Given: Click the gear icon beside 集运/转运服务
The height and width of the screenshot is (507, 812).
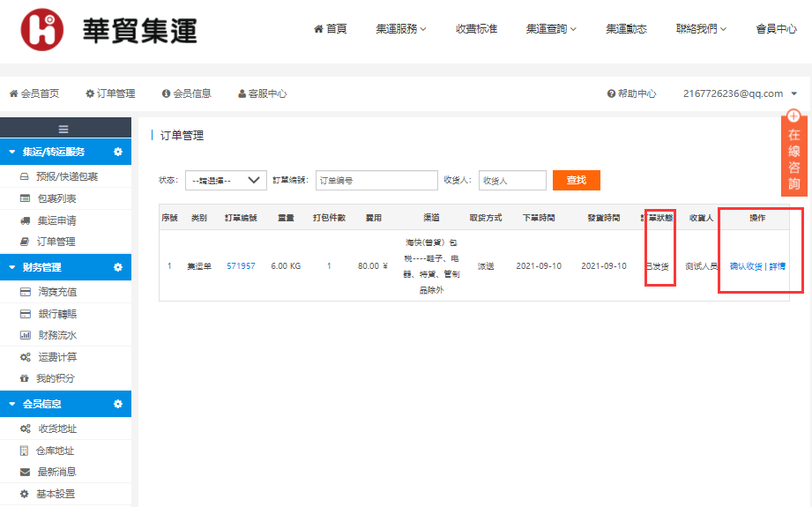Looking at the screenshot, I should 118,152.
